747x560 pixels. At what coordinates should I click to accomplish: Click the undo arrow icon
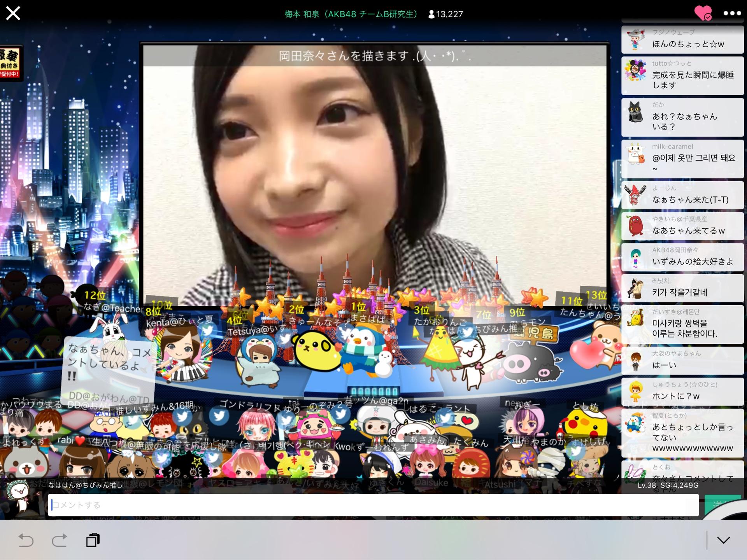coord(26,540)
